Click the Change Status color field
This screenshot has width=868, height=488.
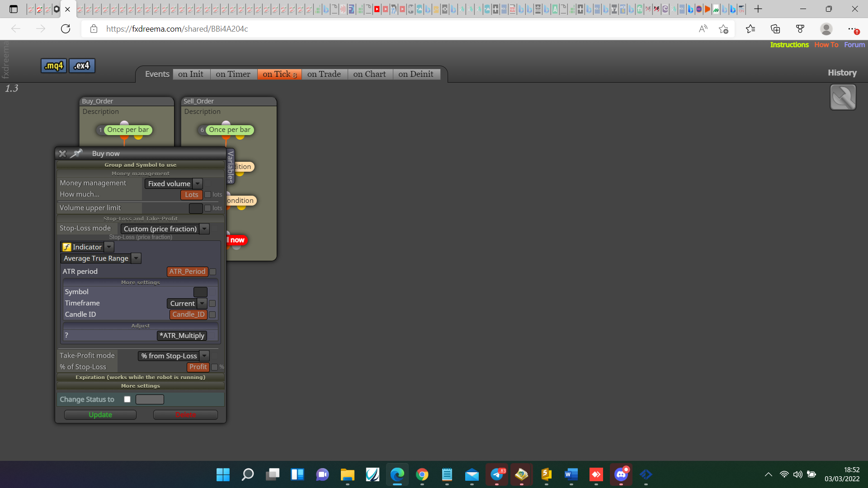150,399
